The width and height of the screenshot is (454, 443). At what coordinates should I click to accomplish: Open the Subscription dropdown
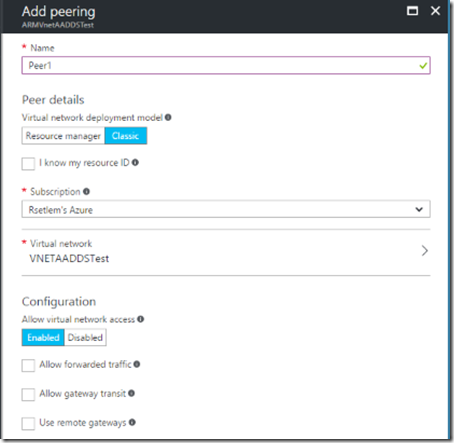(x=226, y=209)
